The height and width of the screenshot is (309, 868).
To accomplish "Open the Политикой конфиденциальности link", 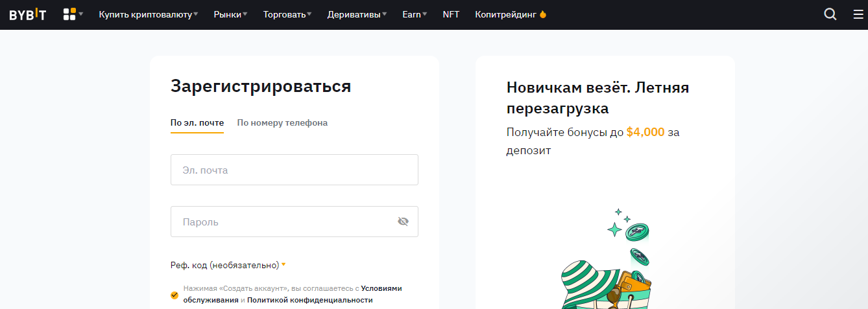I will (x=310, y=300).
